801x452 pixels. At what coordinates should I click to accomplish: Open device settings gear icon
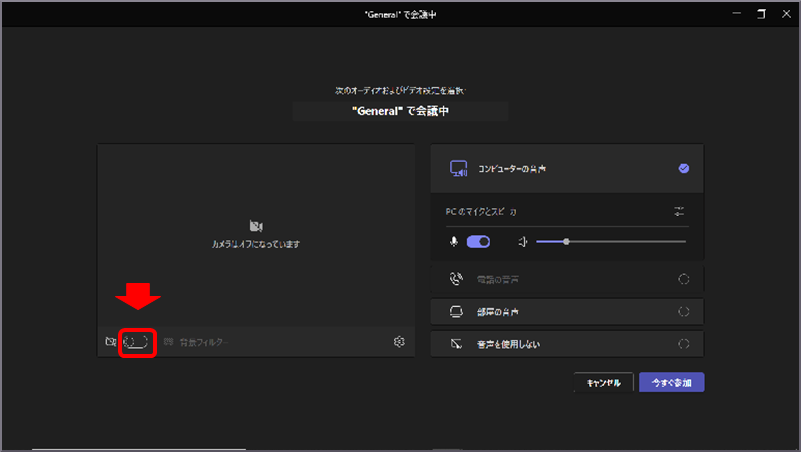(399, 342)
